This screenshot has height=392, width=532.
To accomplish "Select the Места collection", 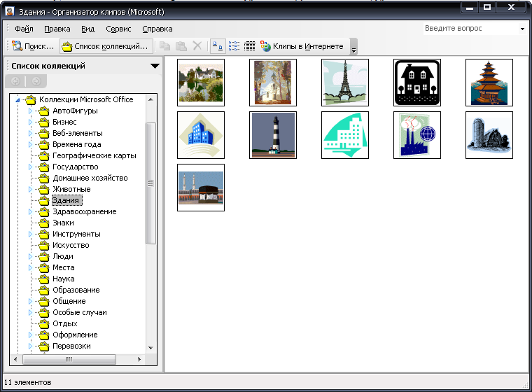I will point(64,267).
